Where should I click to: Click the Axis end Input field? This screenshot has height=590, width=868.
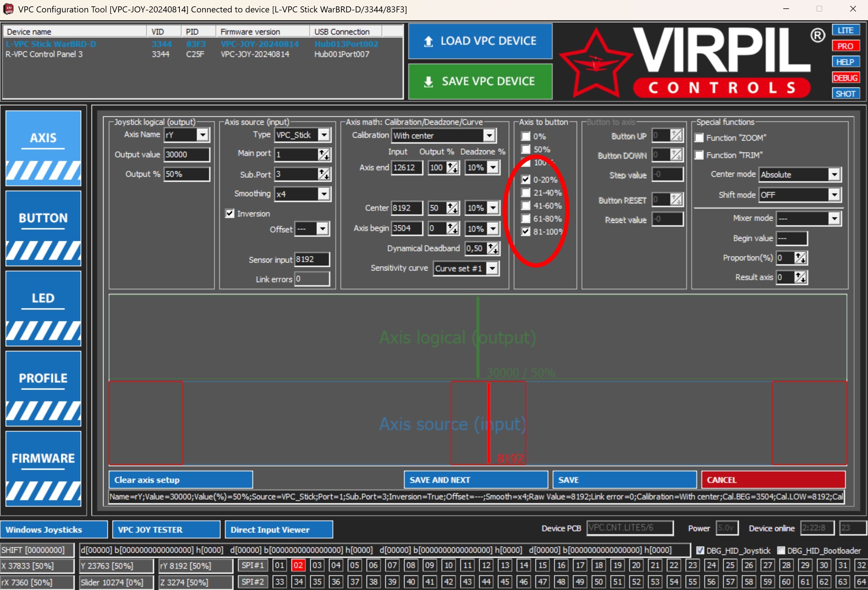click(x=407, y=168)
